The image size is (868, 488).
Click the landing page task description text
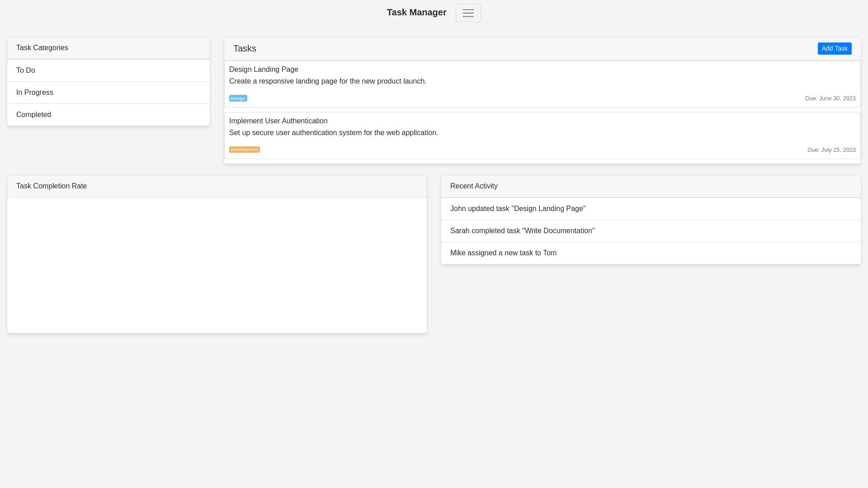tap(328, 81)
